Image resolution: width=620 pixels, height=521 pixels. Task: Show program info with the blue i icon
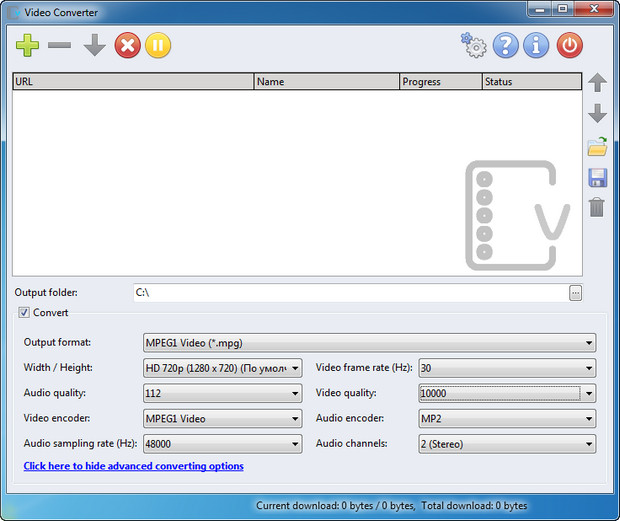pos(536,45)
